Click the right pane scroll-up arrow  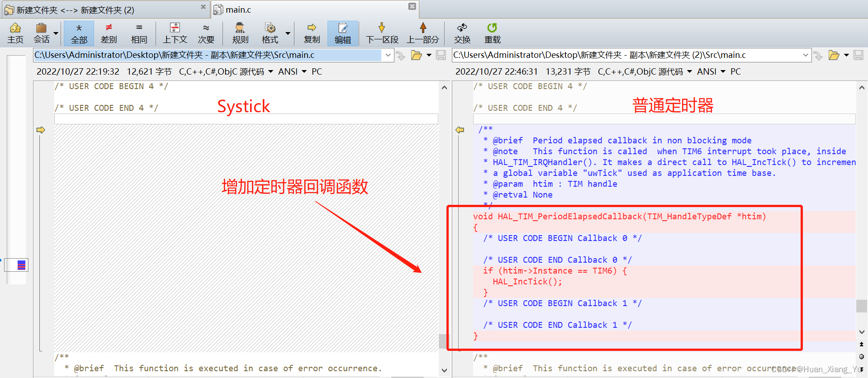(x=862, y=87)
